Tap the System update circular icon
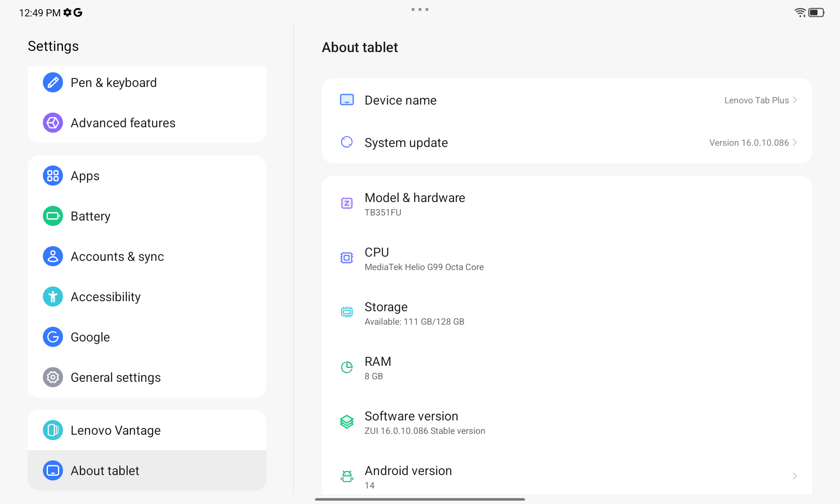Viewport: 840px width, 504px height. (347, 142)
